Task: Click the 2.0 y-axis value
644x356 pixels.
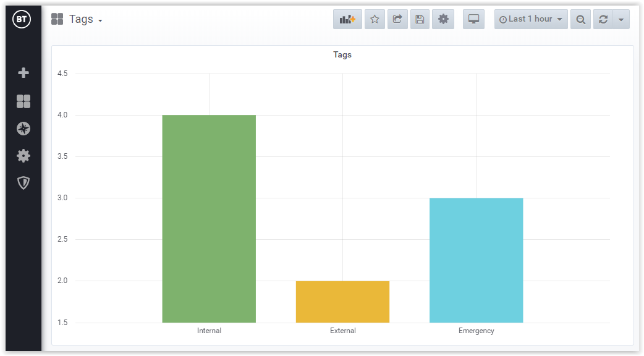Action: [62, 281]
